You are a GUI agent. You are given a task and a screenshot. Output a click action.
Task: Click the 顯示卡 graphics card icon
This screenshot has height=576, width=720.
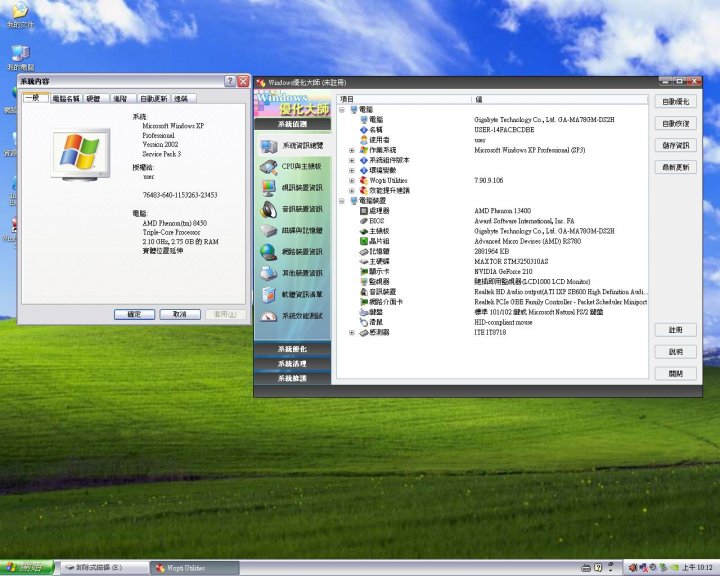click(x=364, y=271)
